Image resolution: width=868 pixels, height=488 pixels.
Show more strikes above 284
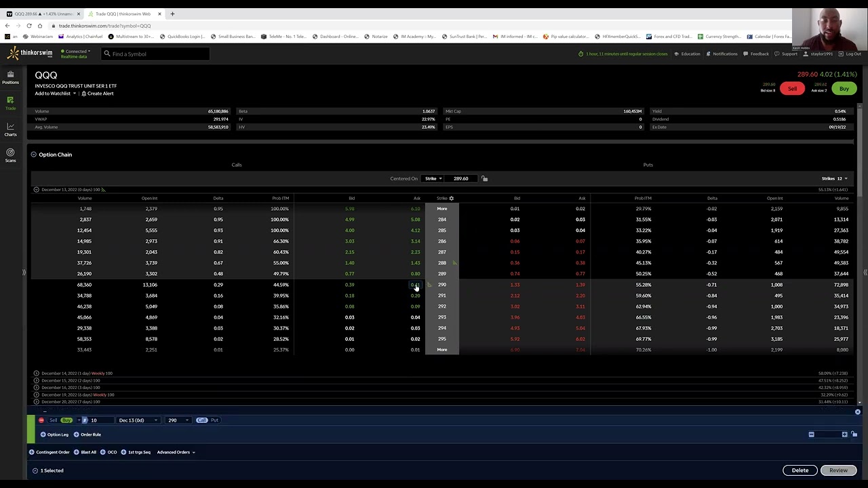pos(442,209)
